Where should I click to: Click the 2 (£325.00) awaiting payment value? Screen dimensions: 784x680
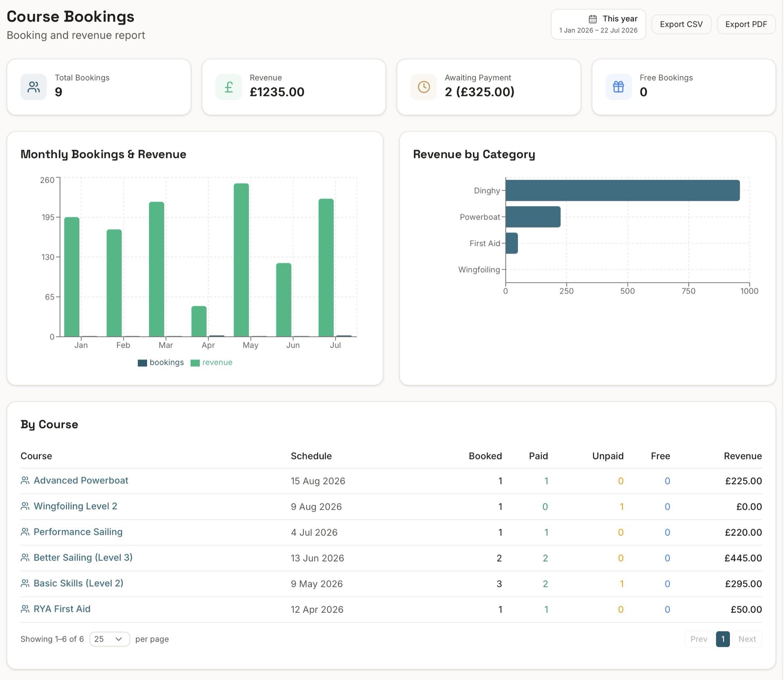click(x=480, y=92)
